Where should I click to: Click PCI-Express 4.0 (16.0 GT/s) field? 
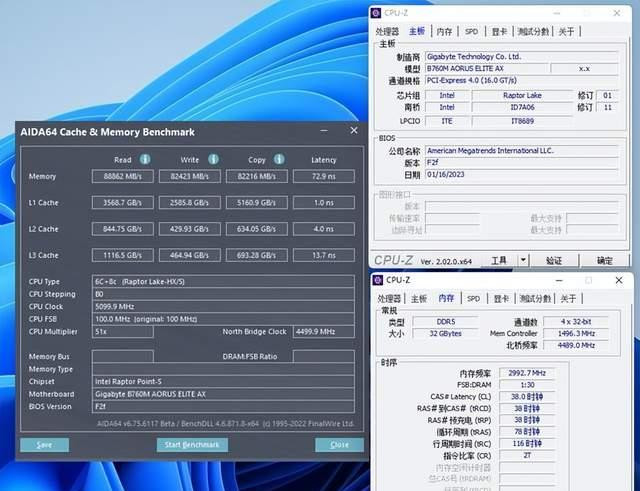(522, 80)
